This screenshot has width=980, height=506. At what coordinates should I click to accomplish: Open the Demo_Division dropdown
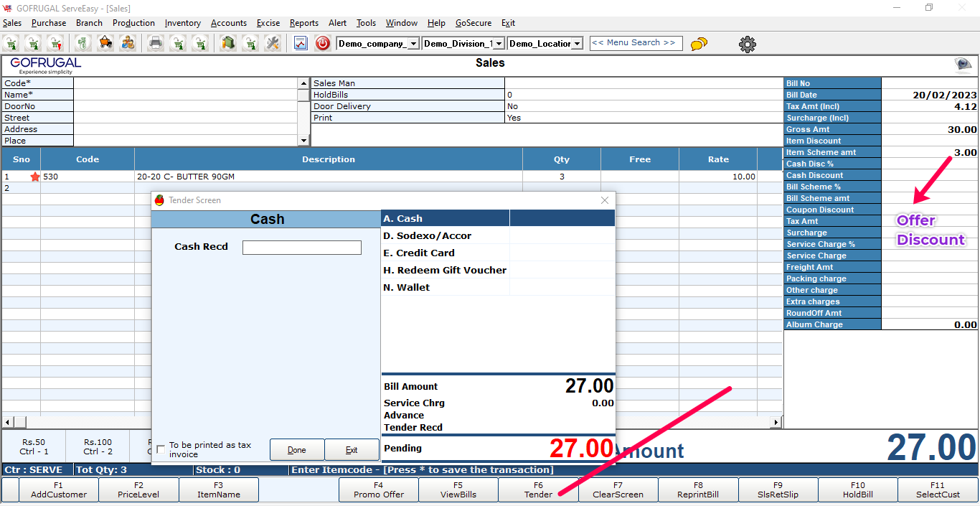499,44
